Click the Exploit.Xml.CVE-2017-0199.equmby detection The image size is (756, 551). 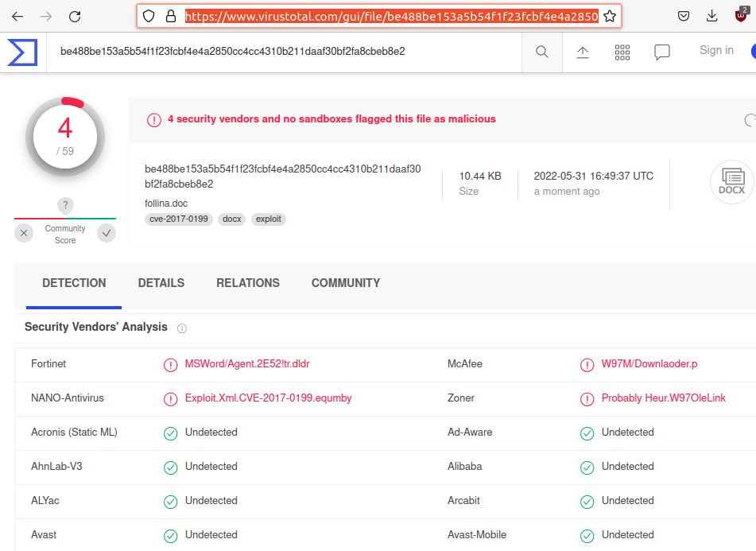[x=269, y=398]
